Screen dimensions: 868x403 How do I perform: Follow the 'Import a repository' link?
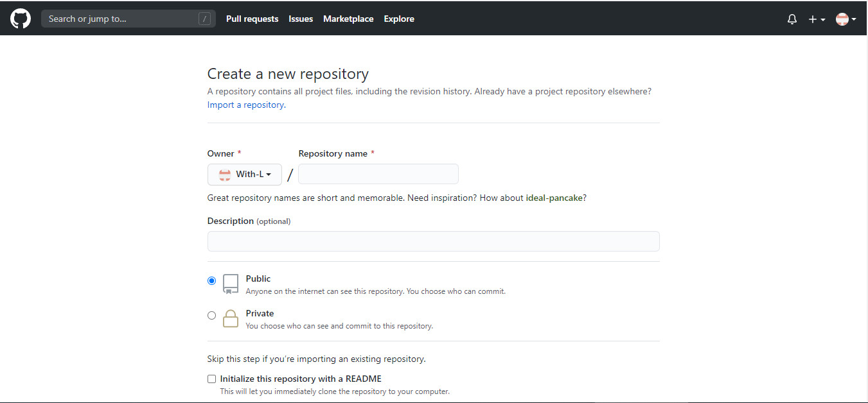[x=245, y=105]
